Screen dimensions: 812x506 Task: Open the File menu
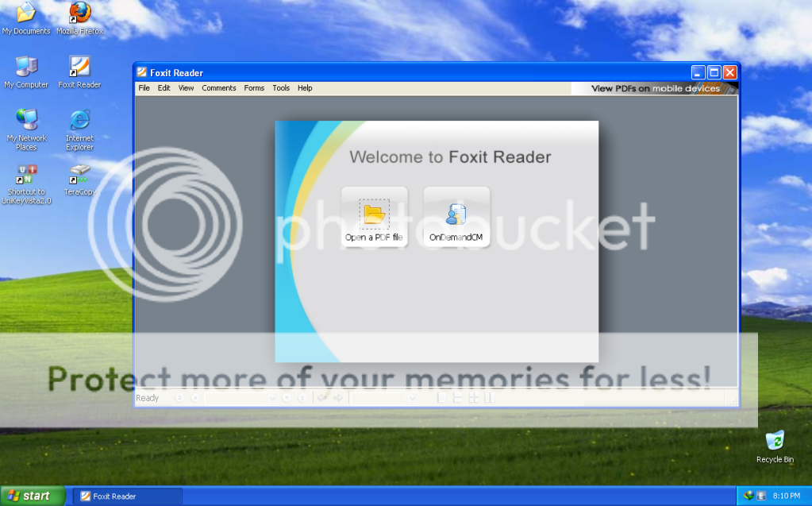pyautogui.click(x=144, y=88)
